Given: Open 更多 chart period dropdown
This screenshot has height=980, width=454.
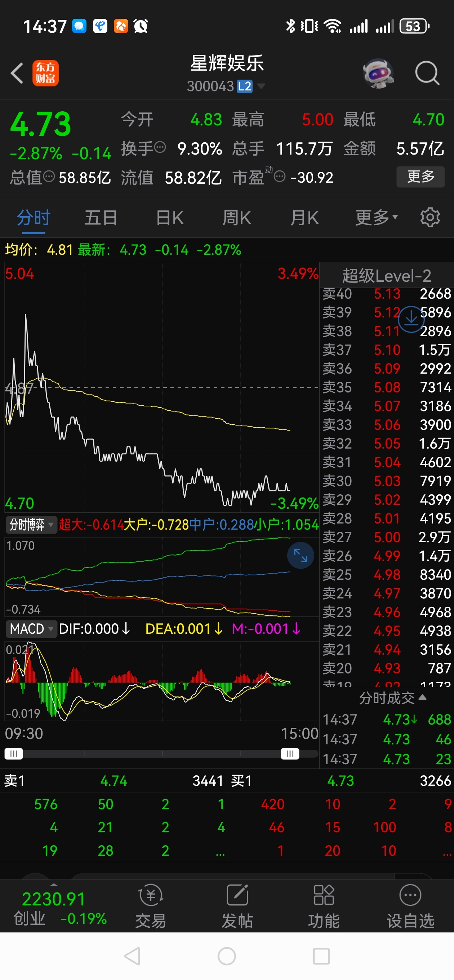Looking at the screenshot, I should point(377,218).
